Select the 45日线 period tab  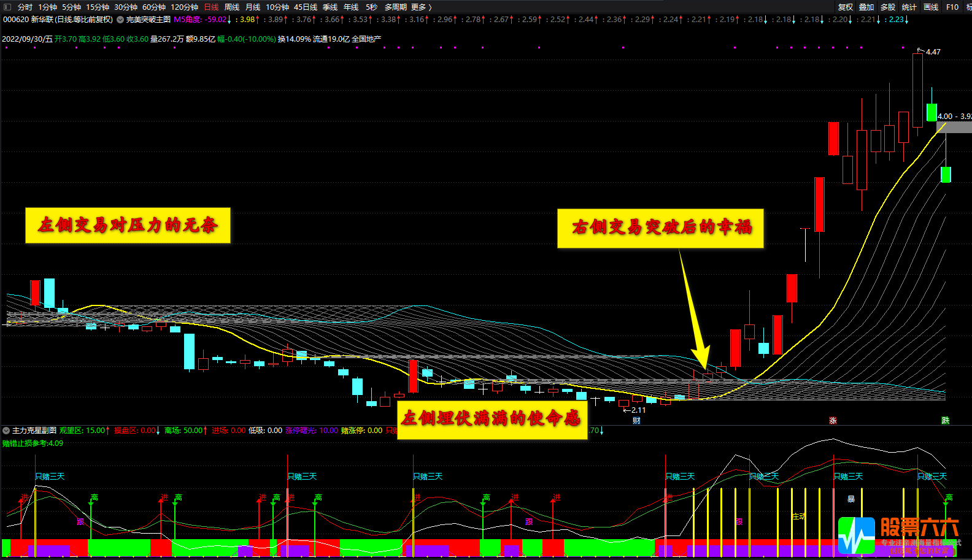[306, 7]
